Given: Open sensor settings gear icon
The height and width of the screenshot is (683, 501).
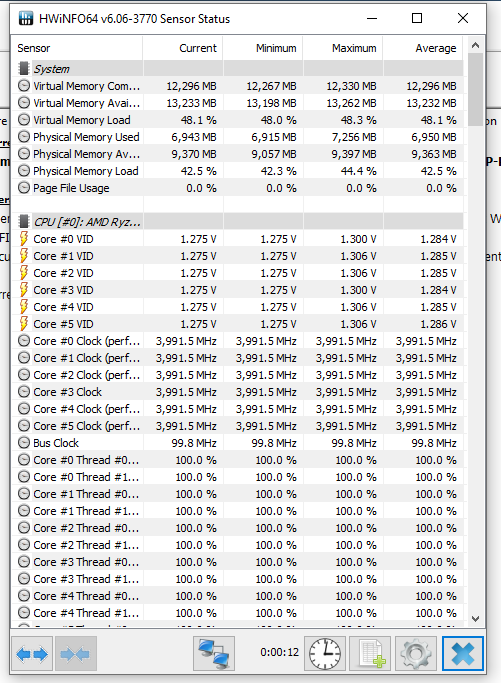Looking at the screenshot, I should [416, 653].
